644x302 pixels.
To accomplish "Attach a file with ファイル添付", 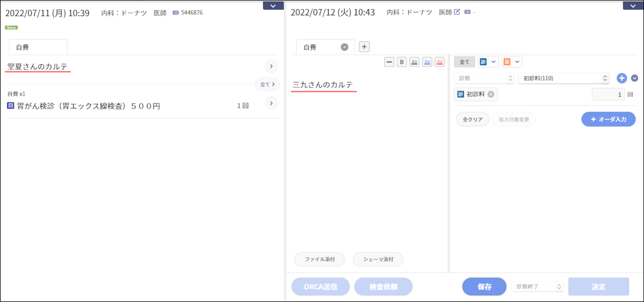I will (320, 259).
